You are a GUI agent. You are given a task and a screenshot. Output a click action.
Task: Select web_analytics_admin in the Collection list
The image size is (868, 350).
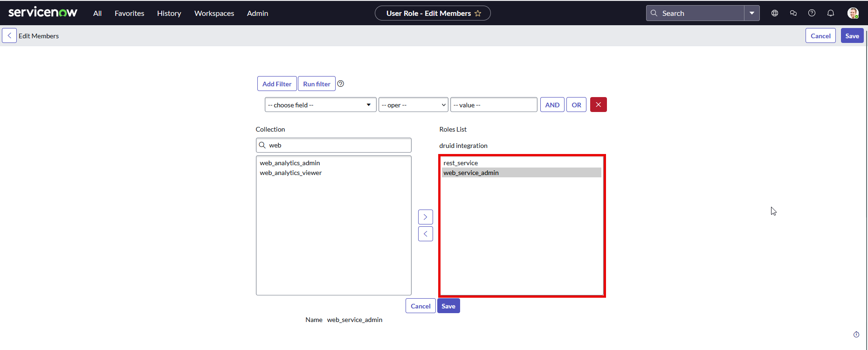click(x=290, y=163)
